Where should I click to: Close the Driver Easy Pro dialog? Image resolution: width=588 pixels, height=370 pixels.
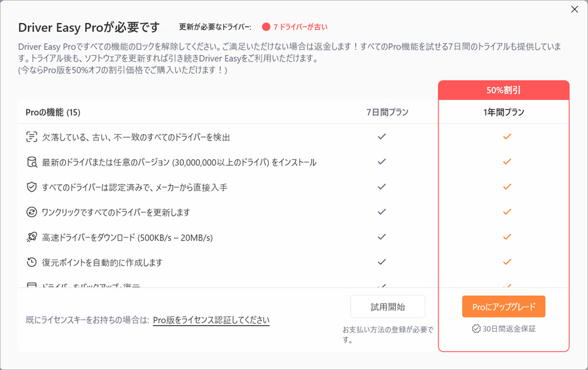pyautogui.click(x=574, y=9)
